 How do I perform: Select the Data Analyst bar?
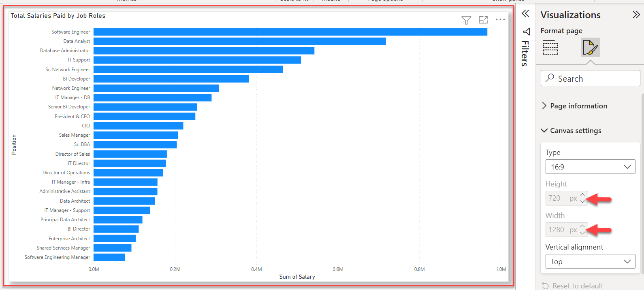click(x=240, y=41)
